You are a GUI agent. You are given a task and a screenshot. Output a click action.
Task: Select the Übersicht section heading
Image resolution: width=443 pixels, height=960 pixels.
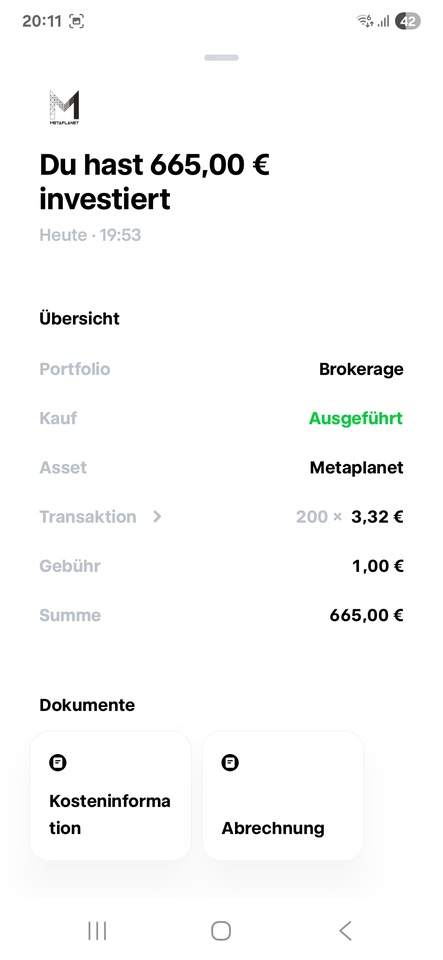click(80, 318)
